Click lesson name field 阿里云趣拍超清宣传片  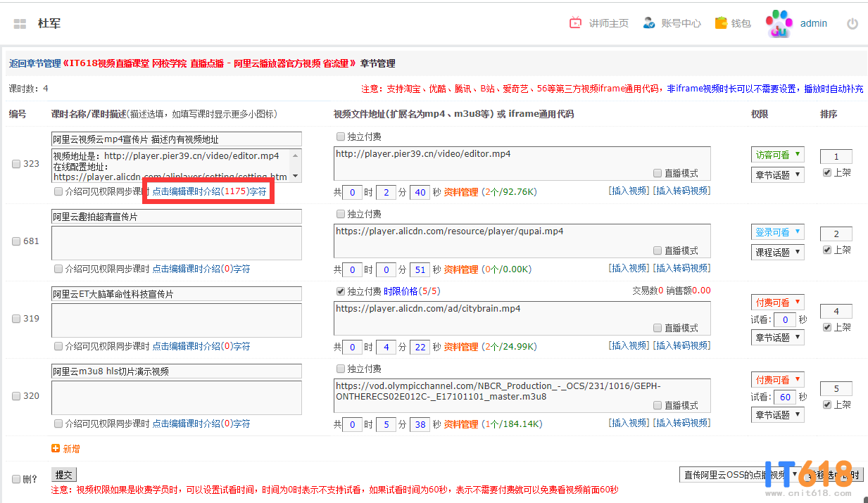(176, 217)
